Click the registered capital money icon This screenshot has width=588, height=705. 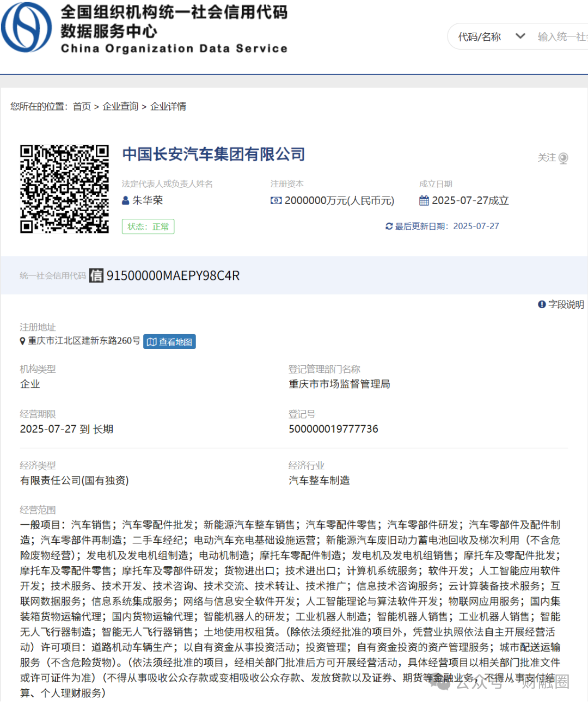coord(276,200)
